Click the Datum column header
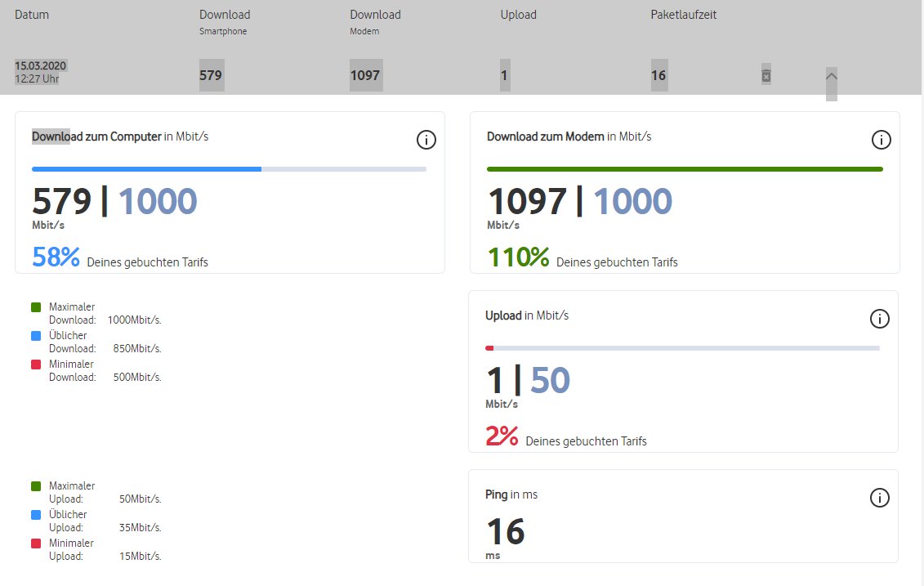The image size is (924, 586). (32, 15)
